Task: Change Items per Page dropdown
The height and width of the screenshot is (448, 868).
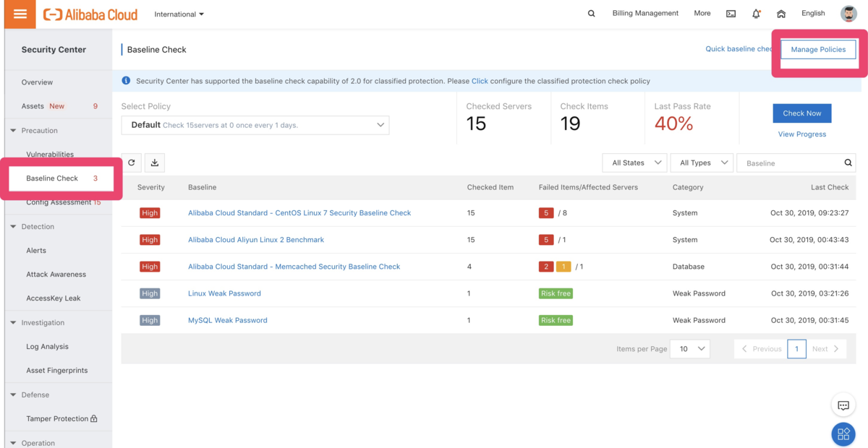Action: click(x=689, y=348)
